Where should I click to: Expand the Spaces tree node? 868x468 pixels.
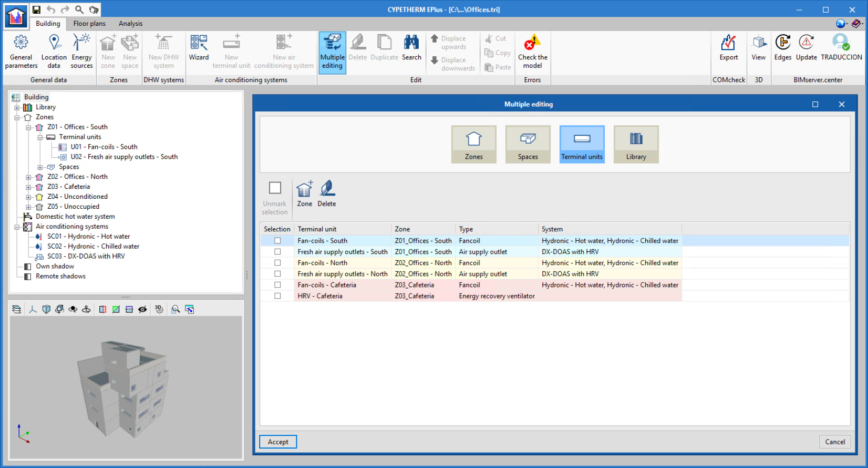click(40, 167)
